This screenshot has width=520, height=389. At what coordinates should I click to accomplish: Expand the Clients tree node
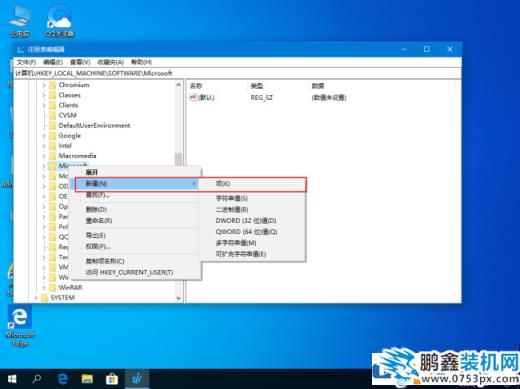pos(44,105)
